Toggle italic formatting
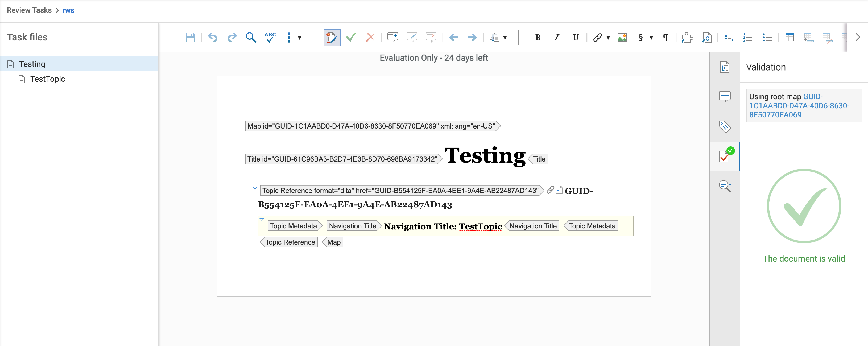 coord(557,38)
